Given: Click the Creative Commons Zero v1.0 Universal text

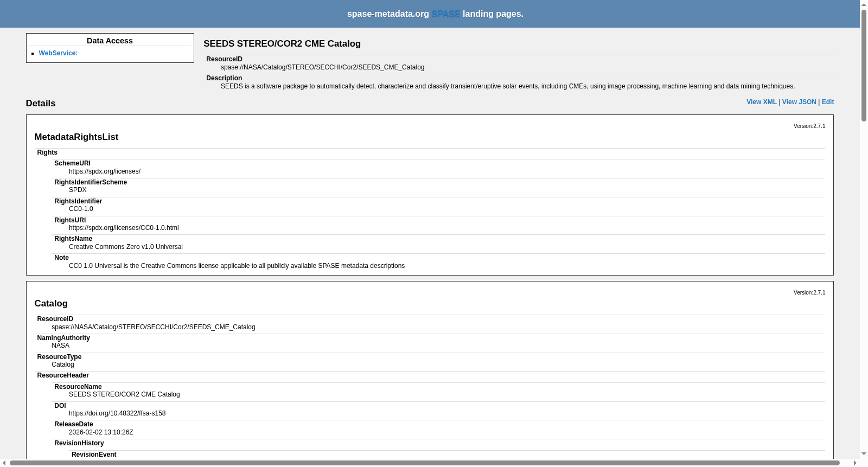Looking at the screenshot, I should click(x=126, y=247).
